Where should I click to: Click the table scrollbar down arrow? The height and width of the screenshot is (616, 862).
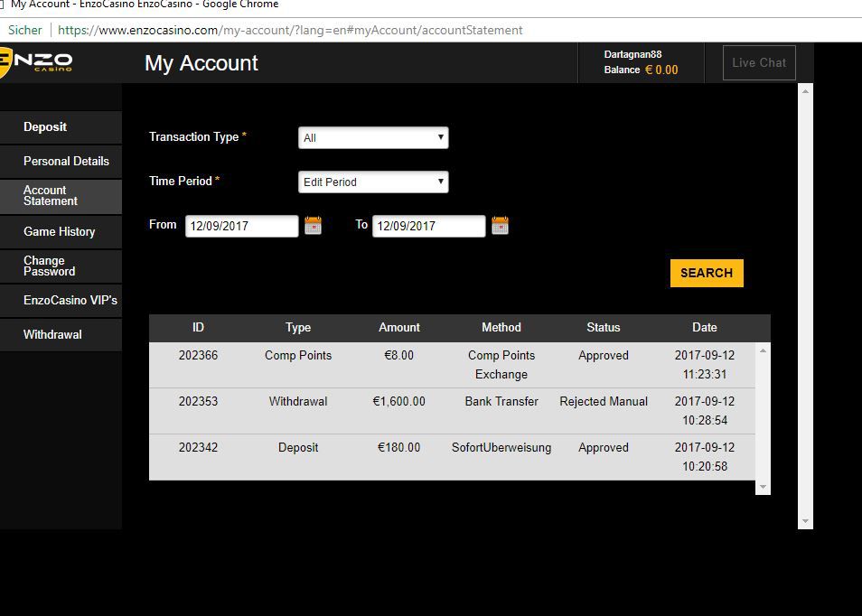point(763,487)
